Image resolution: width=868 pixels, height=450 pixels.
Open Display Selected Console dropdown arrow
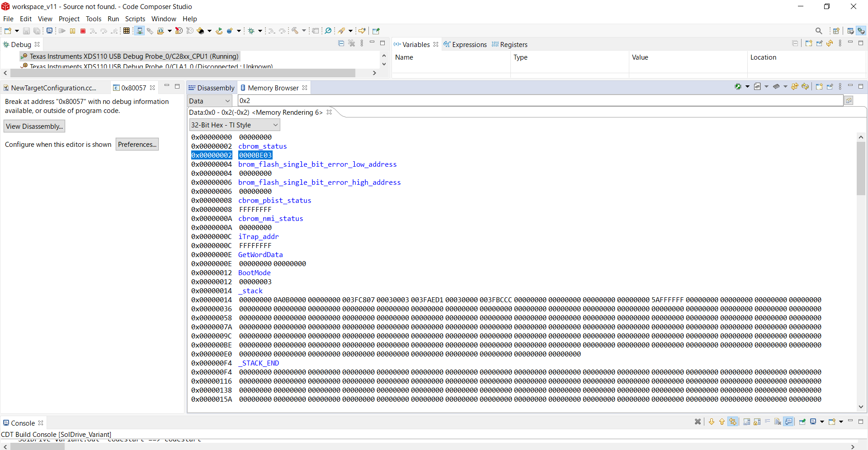click(822, 422)
